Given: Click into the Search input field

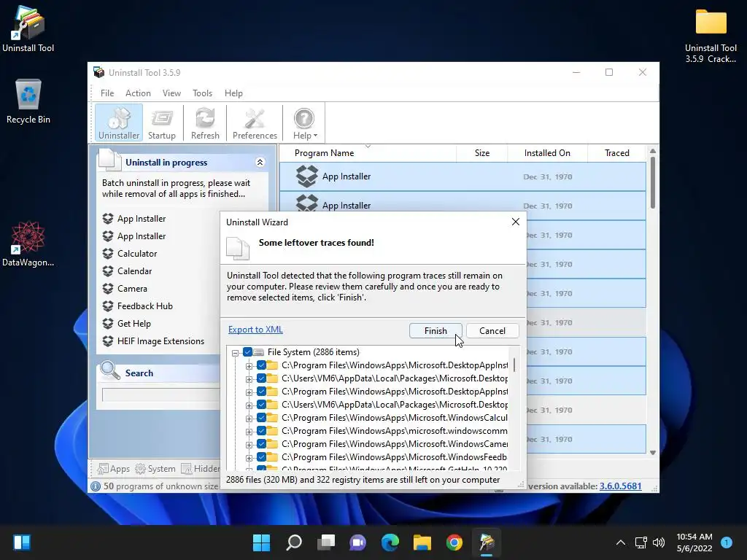Looking at the screenshot, I should 161,394.
